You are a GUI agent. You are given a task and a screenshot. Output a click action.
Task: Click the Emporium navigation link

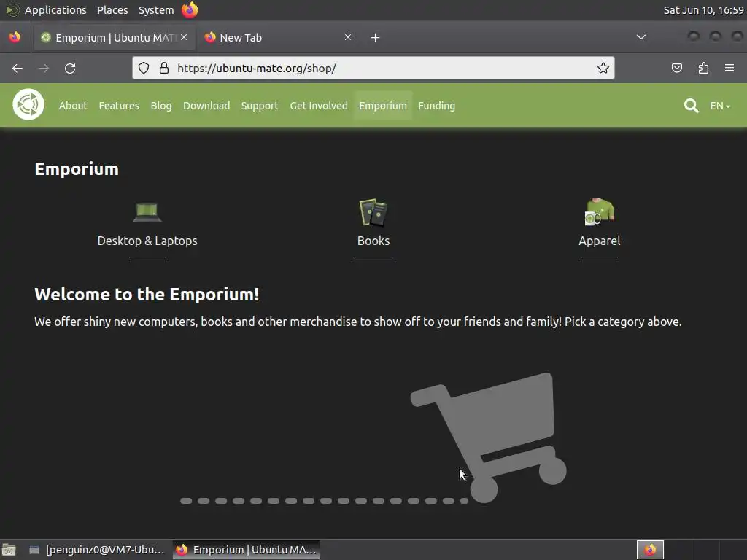point(383,106)
